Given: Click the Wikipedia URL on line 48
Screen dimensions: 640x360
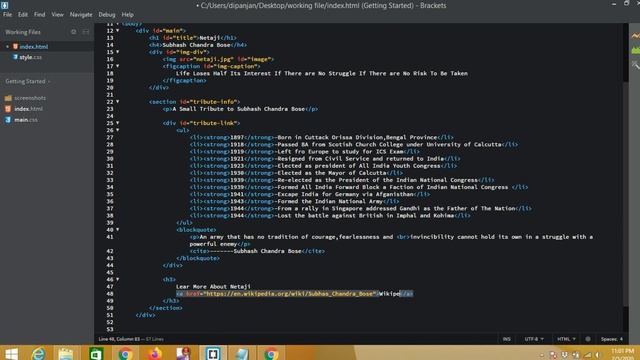Looking at the screenshot, I should click(289, 293).
